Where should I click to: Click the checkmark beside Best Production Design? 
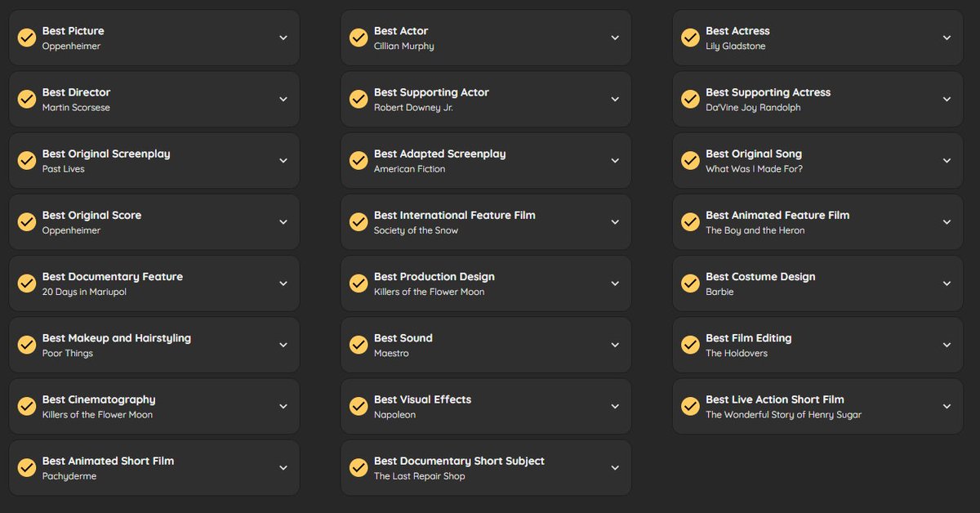[x=359, y=283]
